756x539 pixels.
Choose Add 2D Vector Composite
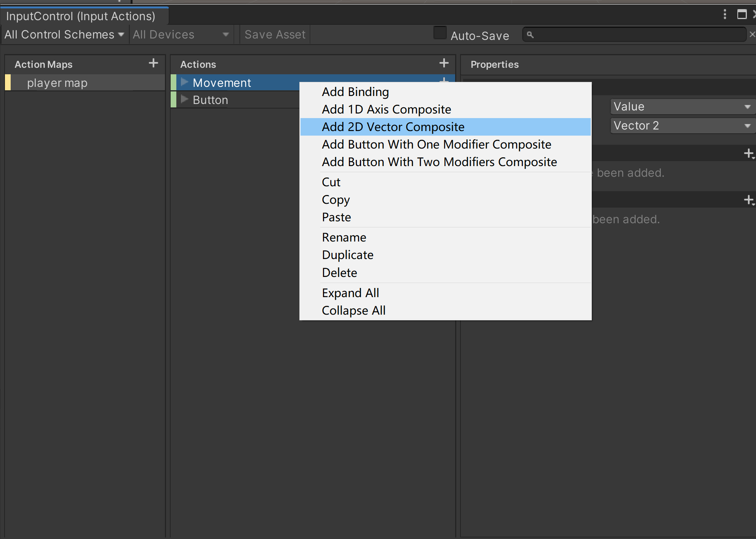(x=393, y=127)
